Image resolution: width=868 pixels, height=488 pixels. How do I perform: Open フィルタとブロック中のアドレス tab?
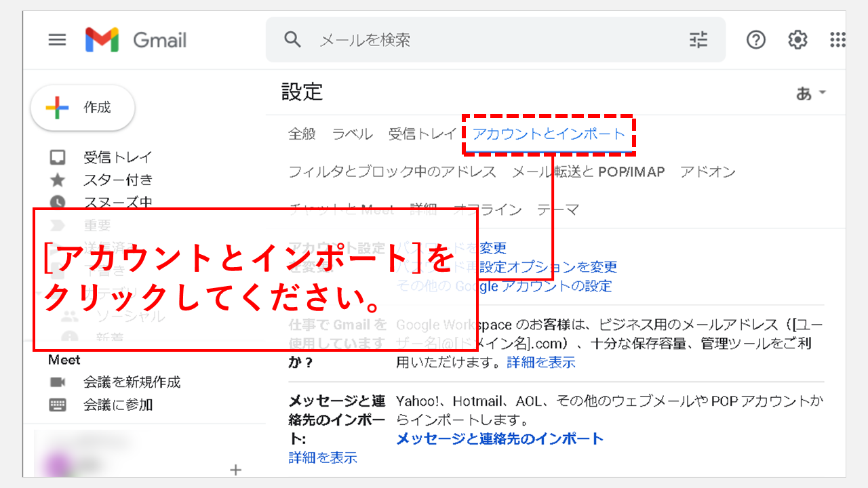pyautogui.click(x=393, y=172)
